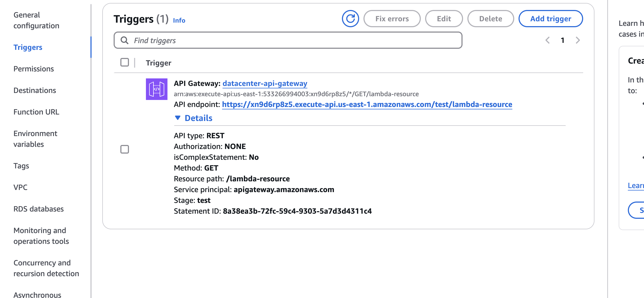Screen dimensions: 644x298
Task: Open the VPC section
Action: [x=20, y=187]
